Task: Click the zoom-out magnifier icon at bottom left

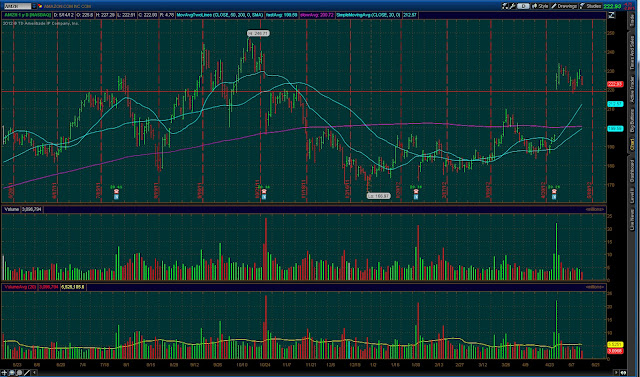Action: [19, 372]
